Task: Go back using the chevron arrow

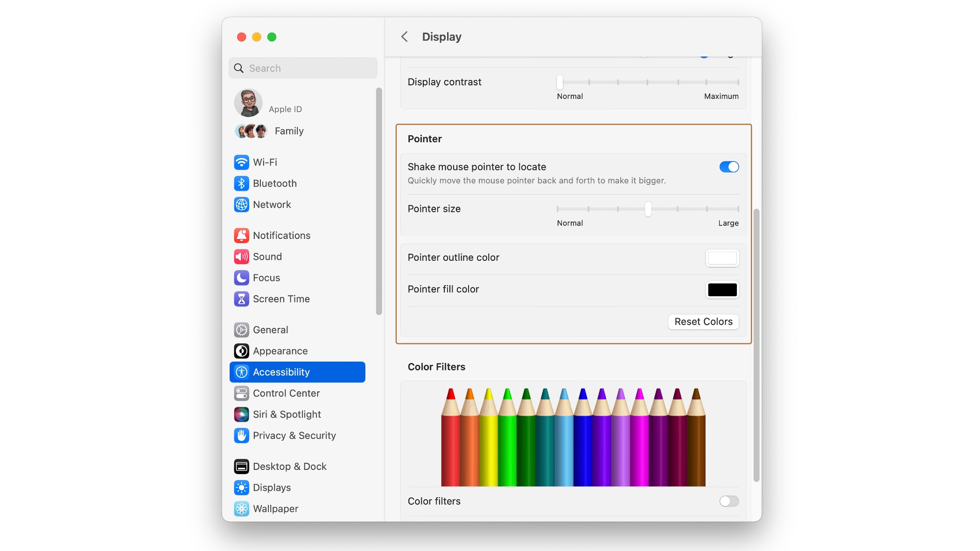Action: click(x=405, y=37)
